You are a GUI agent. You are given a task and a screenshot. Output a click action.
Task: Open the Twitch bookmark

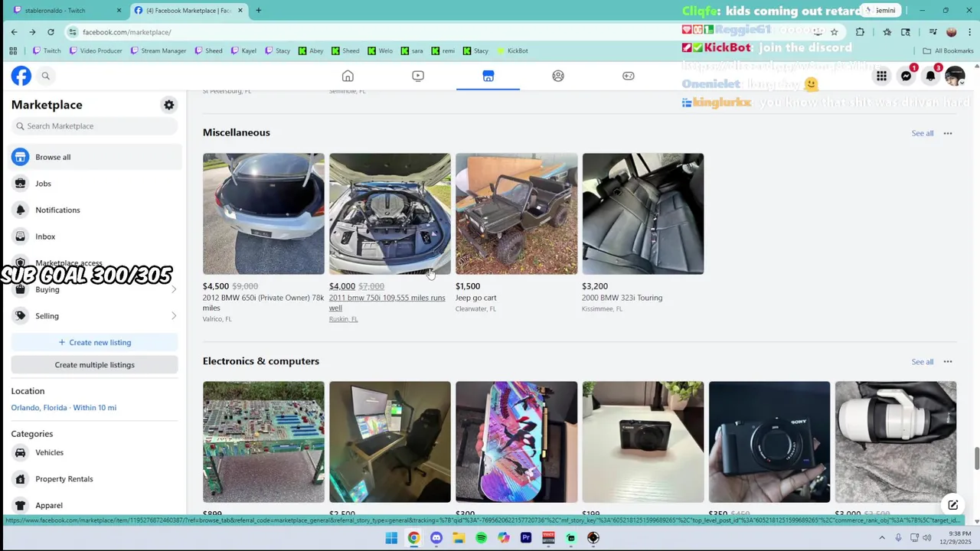coord(46,51)
